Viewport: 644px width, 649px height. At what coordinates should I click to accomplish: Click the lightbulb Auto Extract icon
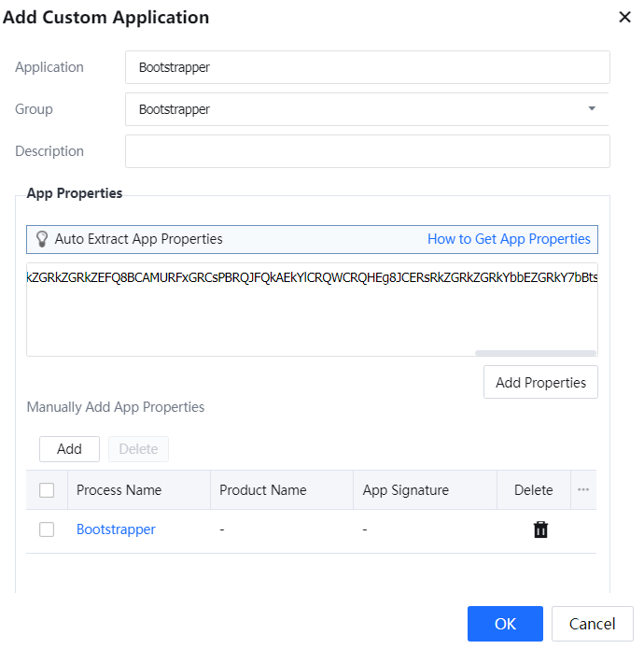pos(41,239)
